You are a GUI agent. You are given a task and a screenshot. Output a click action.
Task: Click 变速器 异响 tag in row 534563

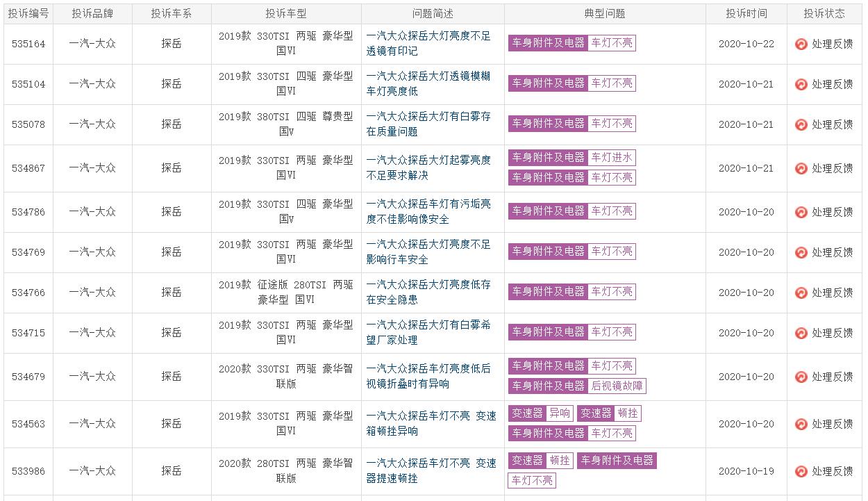point(540,413)
